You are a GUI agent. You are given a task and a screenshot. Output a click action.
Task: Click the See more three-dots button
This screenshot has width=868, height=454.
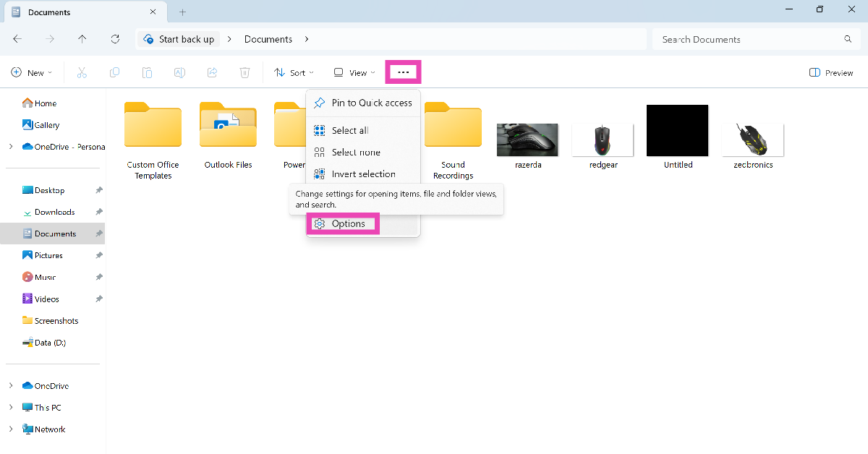pos(404,72)
